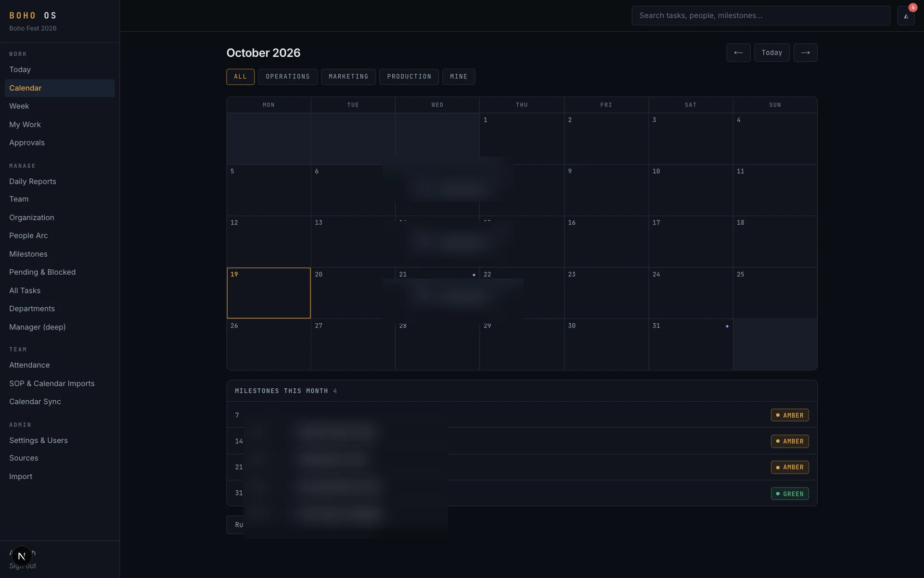Open Attendance page
The height and width of the screenshot is (578, 924).
60,365
